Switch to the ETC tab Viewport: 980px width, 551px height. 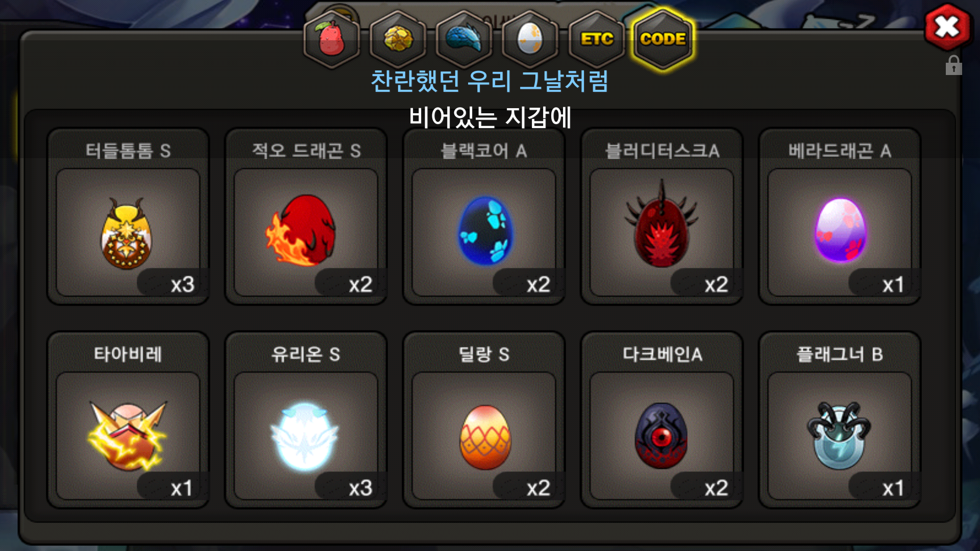(597, 39)
